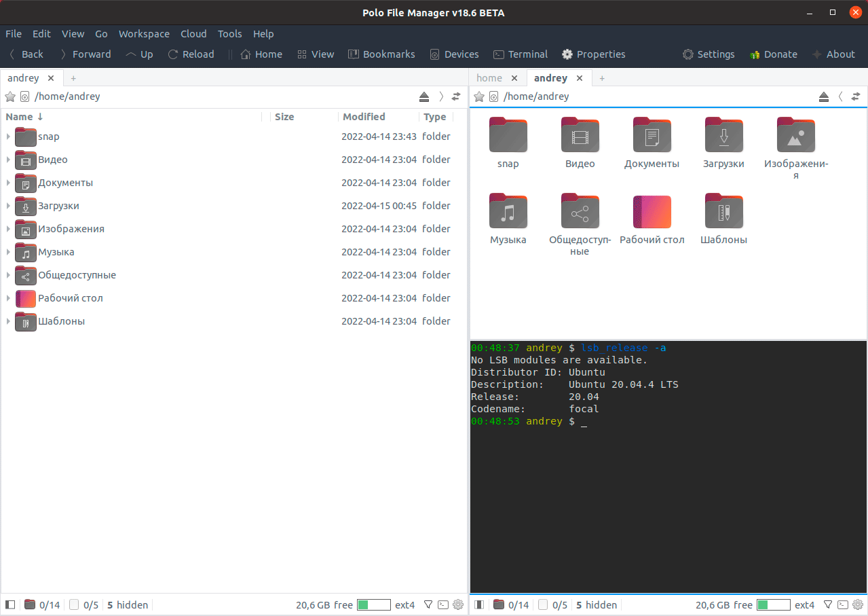Open the gear settings in left status bar
The height and width of the screenshot is (616, 868).
[458, 604]
